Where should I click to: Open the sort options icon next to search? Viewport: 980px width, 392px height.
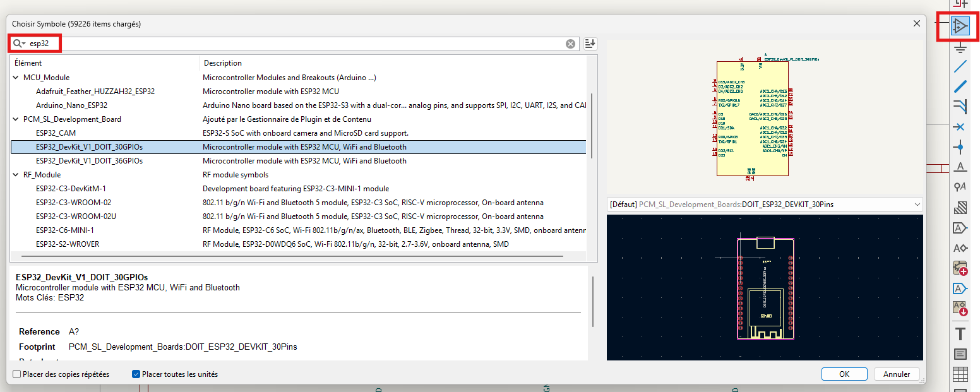tap(590, 44)
